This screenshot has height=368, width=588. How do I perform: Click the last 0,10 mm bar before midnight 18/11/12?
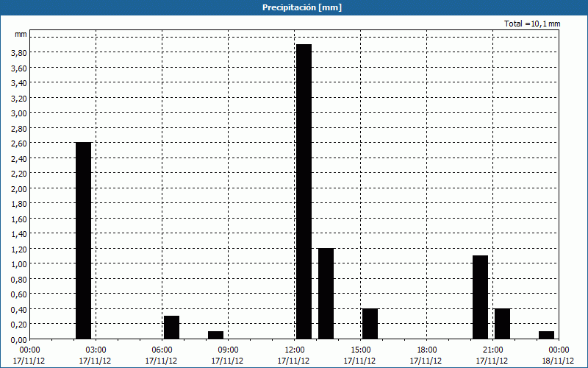(x=546, y=335)
